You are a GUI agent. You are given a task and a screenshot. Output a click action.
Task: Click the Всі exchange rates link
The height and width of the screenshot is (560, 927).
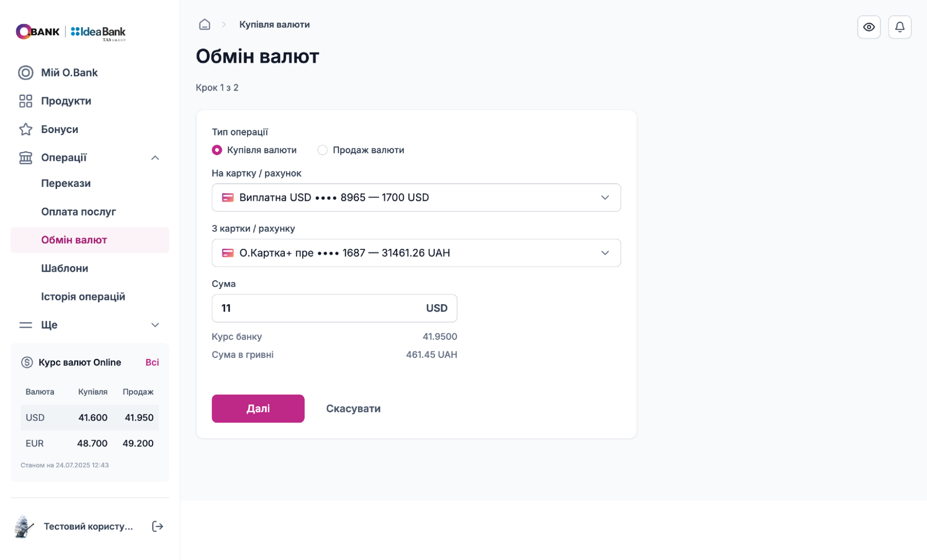point(152,363)
